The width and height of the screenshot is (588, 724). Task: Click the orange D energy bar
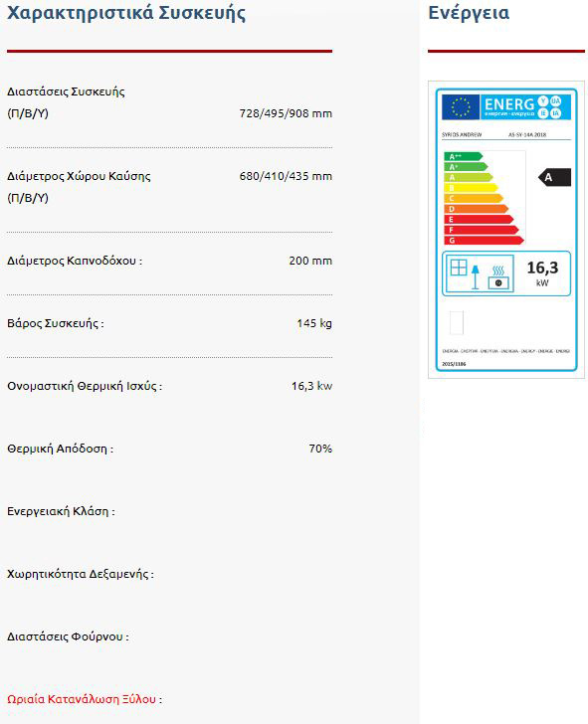[477, 209]
